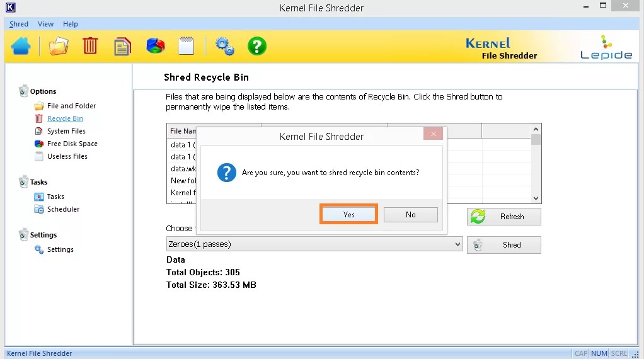
Task: Open the Help menu
Action: pyautogui.click(x=70, y=24)
